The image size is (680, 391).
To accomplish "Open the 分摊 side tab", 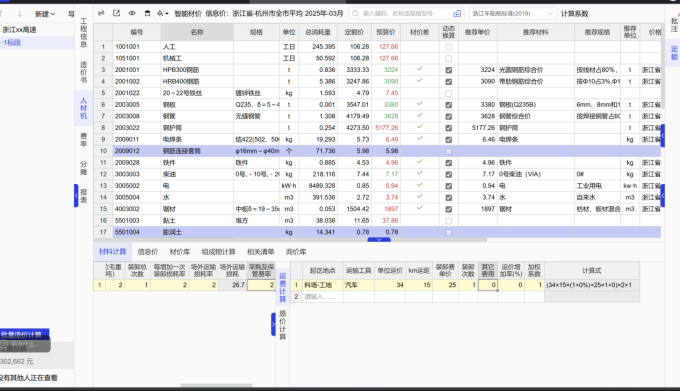I will (x=84, y=168).
